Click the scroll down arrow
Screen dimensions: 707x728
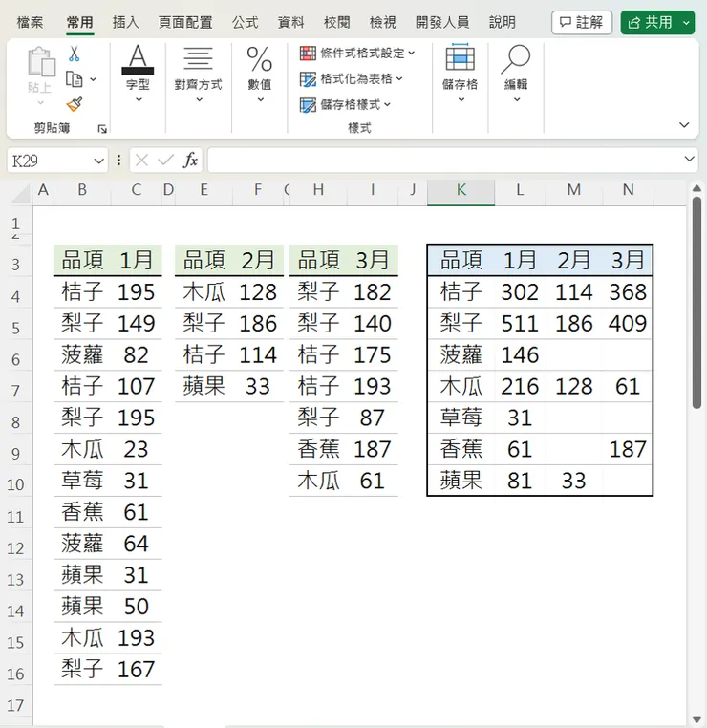pyautogui.click(x=696, y=719)
